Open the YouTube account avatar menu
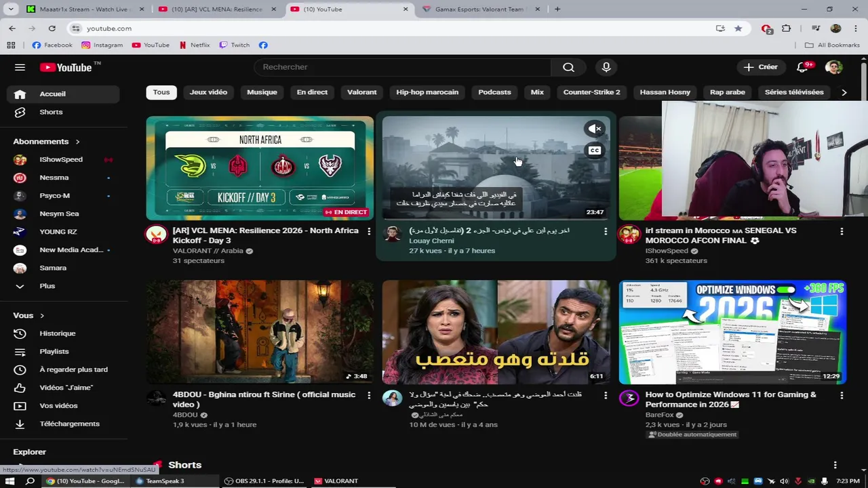Screen dimensions: 868x488 coord(833,67)
